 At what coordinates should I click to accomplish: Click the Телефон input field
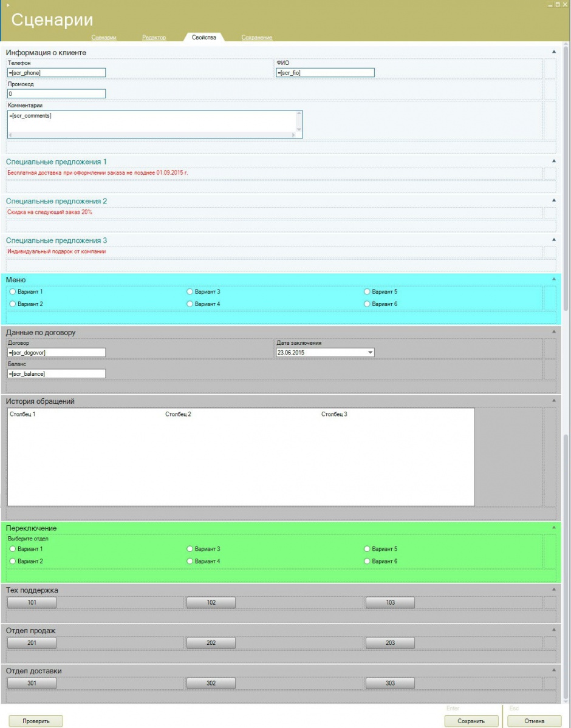tap(57, 73)
